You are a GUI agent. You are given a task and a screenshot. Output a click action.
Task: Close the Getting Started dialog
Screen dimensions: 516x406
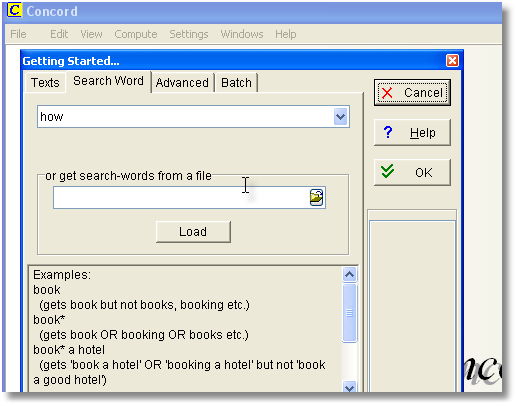(x=452, y=61)
